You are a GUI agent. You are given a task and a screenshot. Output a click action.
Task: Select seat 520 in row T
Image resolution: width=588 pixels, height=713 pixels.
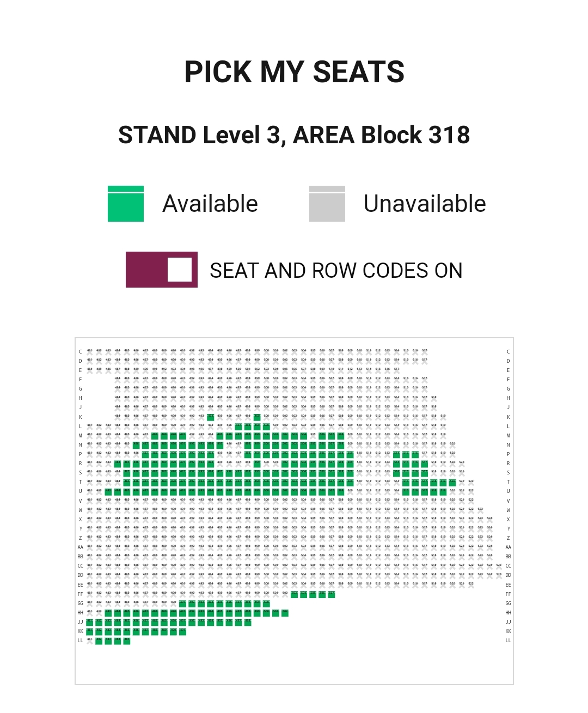pos(452,482)
